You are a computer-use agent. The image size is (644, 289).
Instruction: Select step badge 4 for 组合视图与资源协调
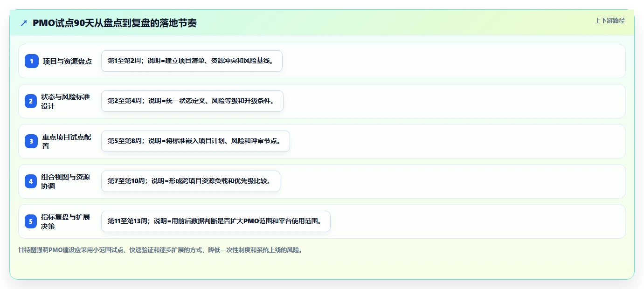click(x=31, y=181)
